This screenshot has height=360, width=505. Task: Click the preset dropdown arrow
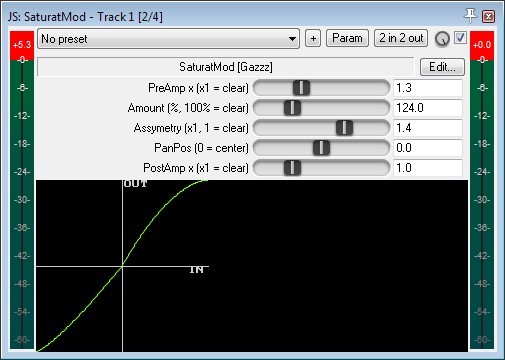click(292, 39)
